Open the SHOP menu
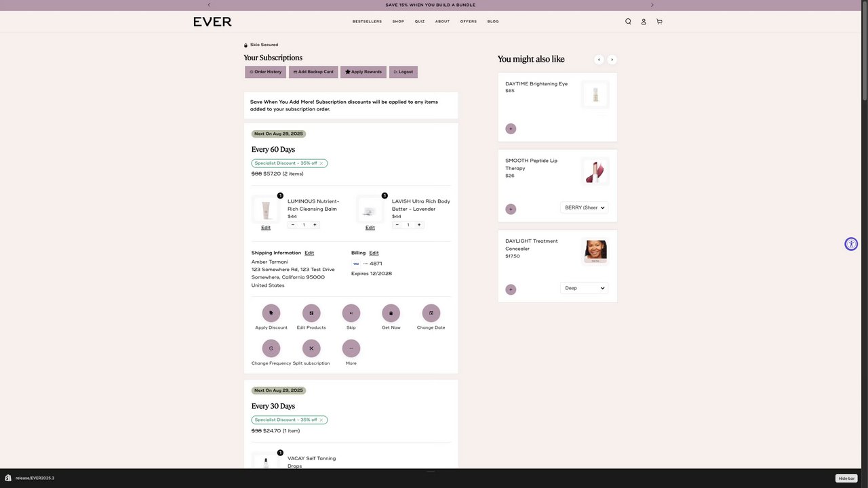 (x=398, y=22)
